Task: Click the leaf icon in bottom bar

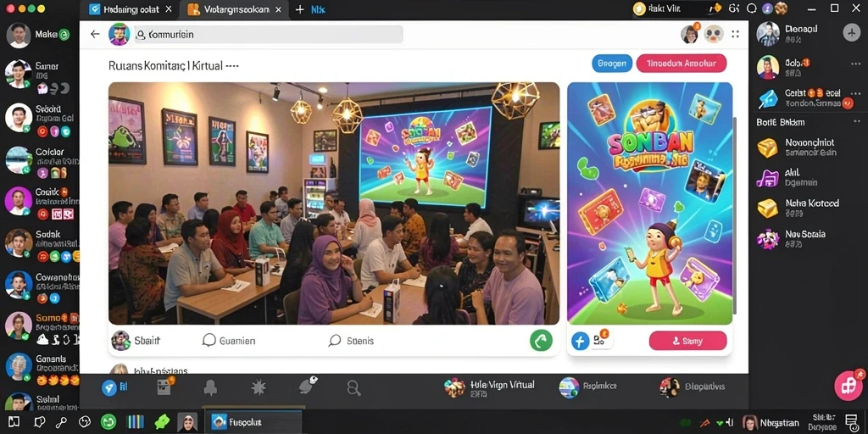Action: pyautogui.click(x=308, y=386)
